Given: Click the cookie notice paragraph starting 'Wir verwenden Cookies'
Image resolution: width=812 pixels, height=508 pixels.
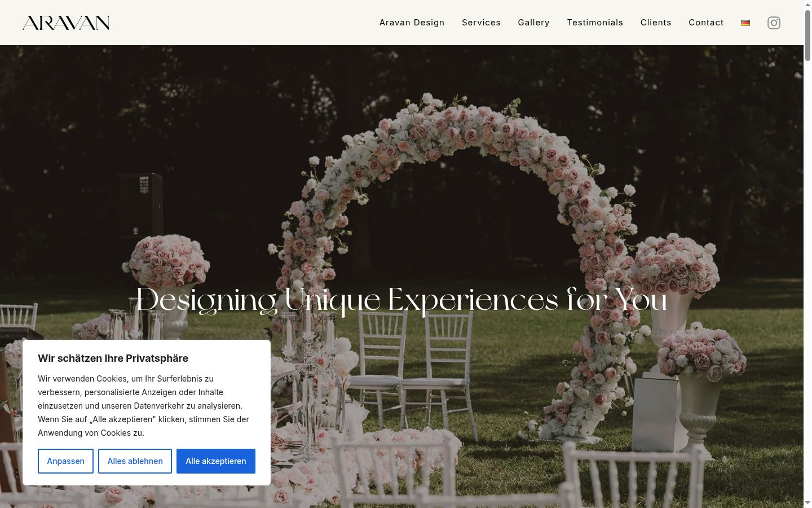Looking at the screenshot, I should coord(144,406).
